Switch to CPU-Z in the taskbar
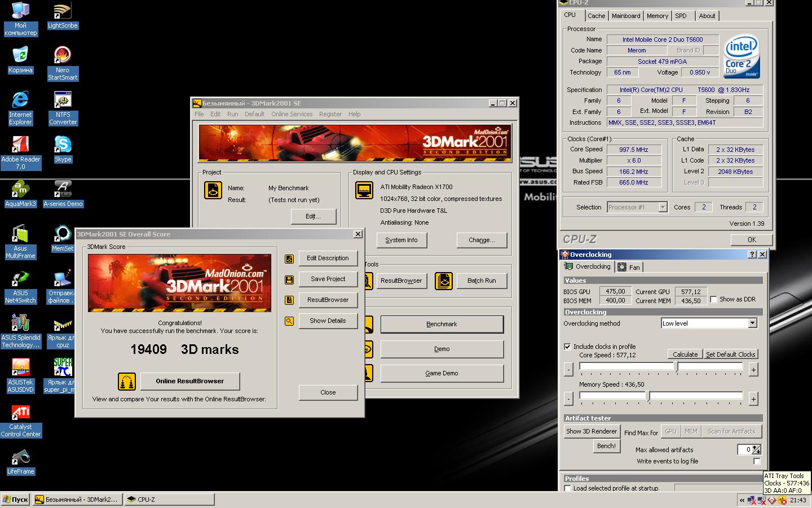Image resolution: width=812 pixels, height=508 pixels. pyautogui.click(x=169, y=500)
